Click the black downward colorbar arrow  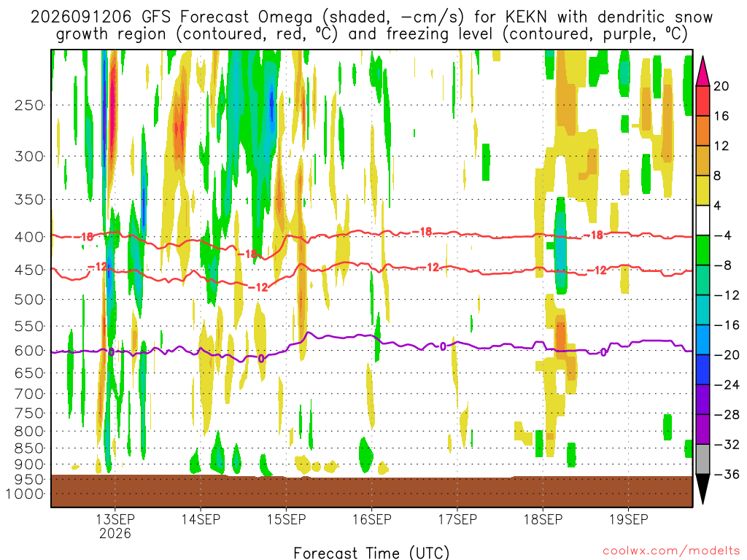click(703, 489)
